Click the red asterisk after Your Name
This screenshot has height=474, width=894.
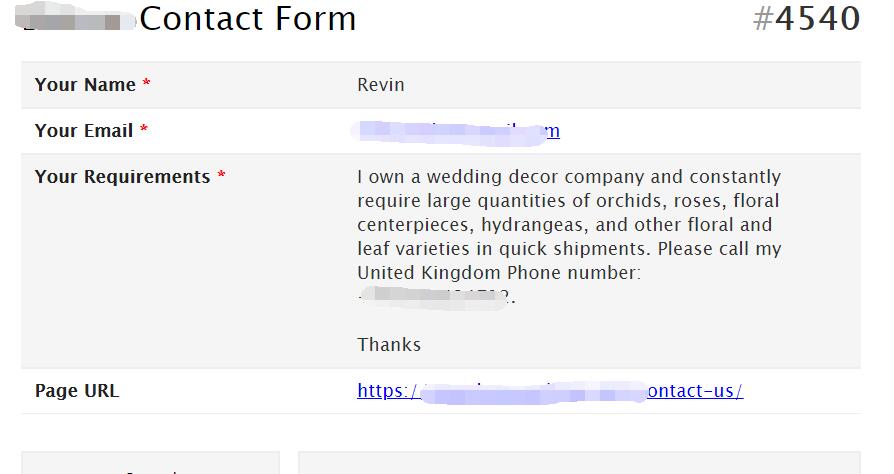coord(147,83)
